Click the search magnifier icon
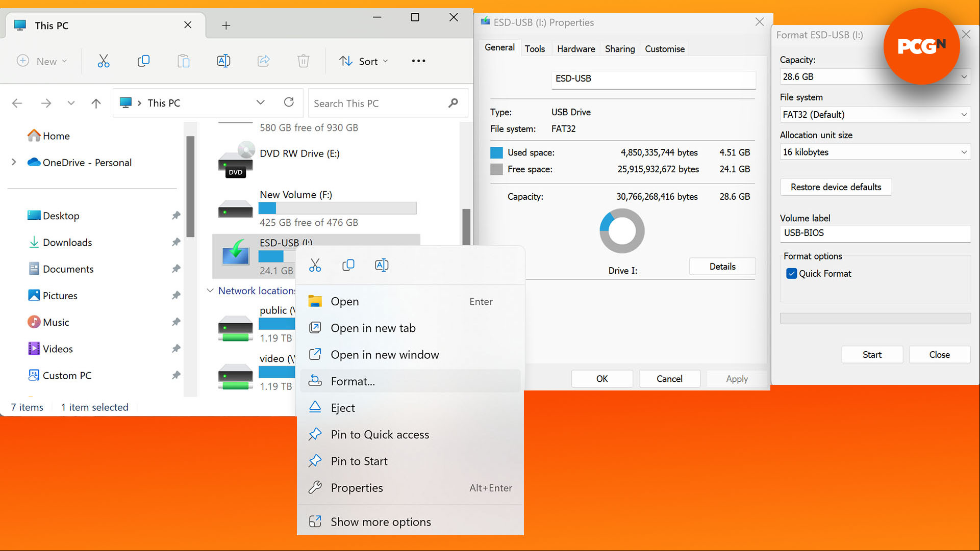The height and width of the screenshot is (551, 980). tap(453, 103)
